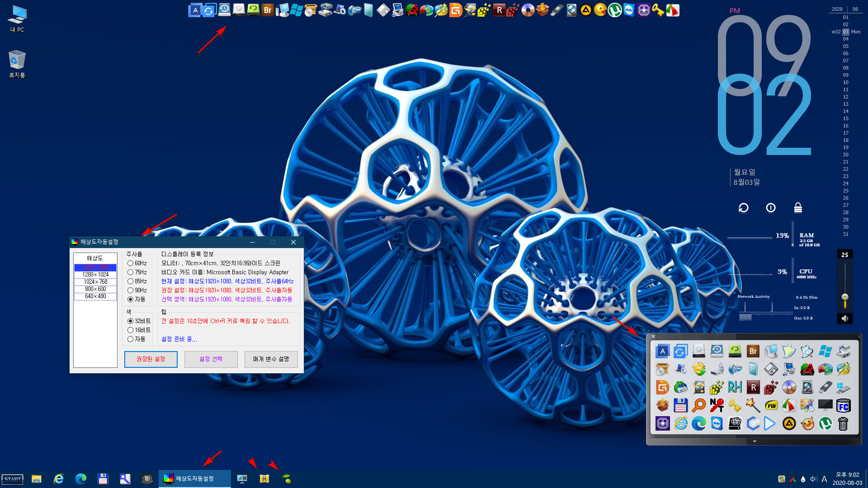Open TeamViewer from the top dock

point(629,10)
